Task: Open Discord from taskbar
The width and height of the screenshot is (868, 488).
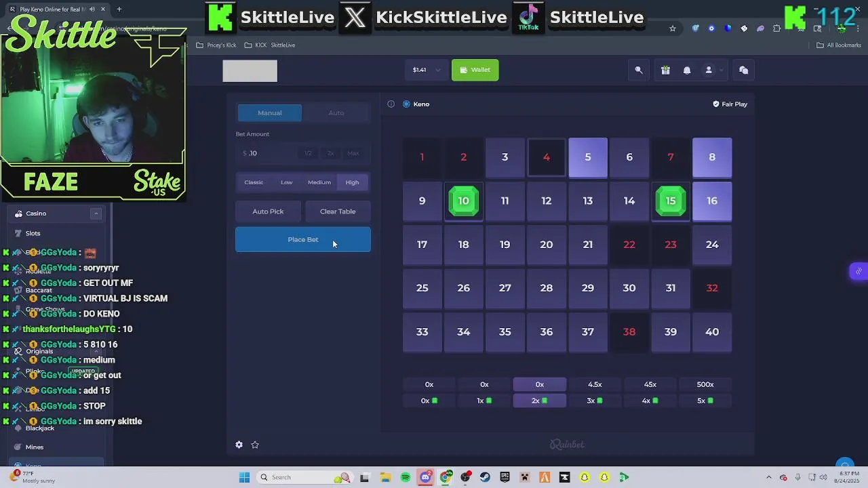Action: point(425,477)
